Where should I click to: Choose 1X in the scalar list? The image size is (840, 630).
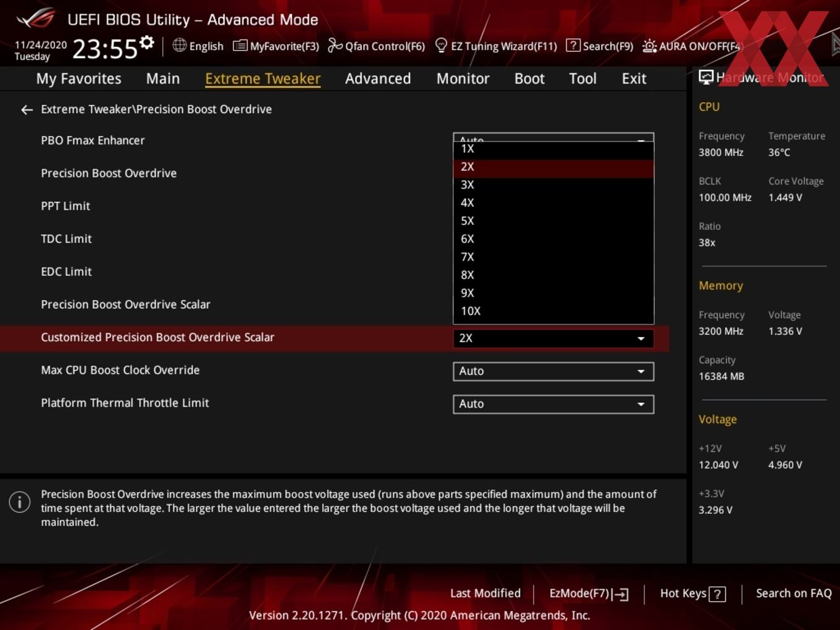click(553, 149)
